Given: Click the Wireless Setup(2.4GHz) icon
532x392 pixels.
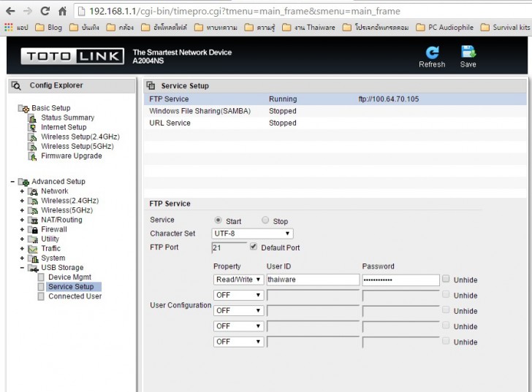Looking at the screenshot, I should [32, 137].
